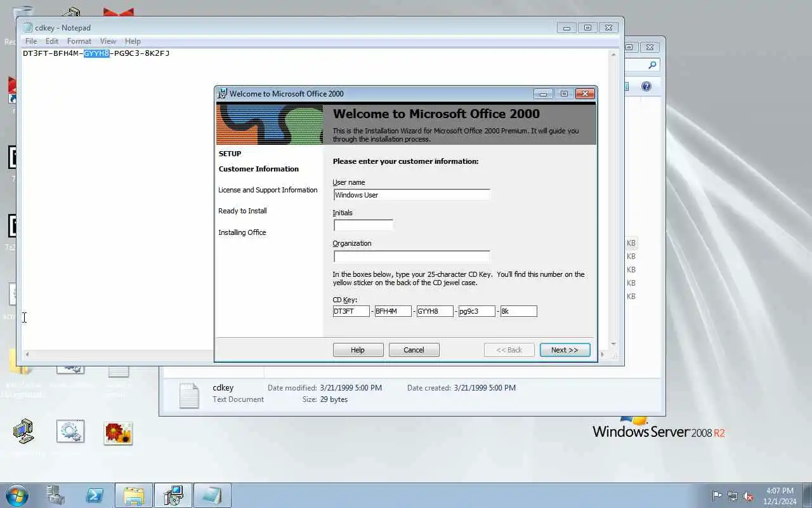
Task: Switch to the Office installer taskbar button
Action: pyautogui.click(x=173, y=495)
